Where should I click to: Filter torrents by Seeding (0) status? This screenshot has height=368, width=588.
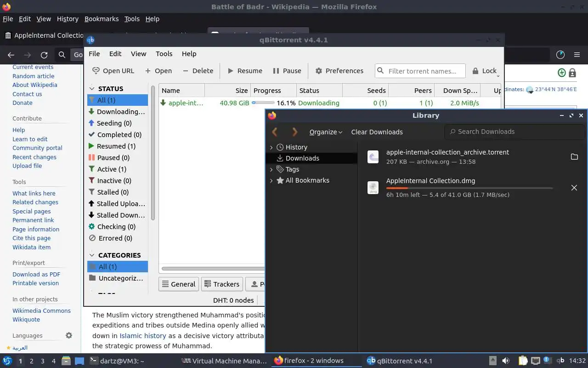click(118, 123)
